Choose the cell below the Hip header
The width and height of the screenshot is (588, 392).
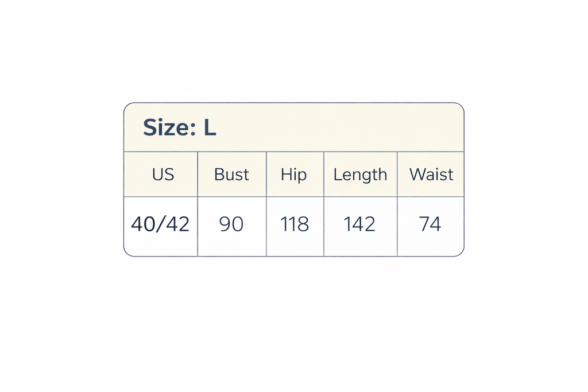point(295,224)
